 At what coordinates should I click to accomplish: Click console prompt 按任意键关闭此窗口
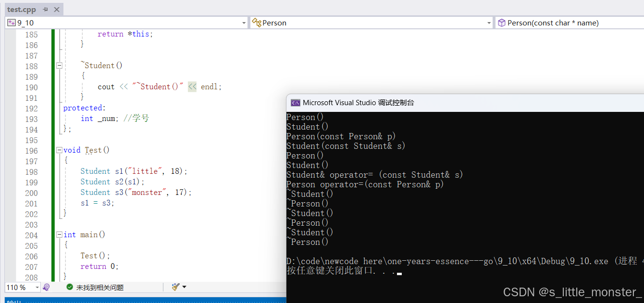click(341, 271)
